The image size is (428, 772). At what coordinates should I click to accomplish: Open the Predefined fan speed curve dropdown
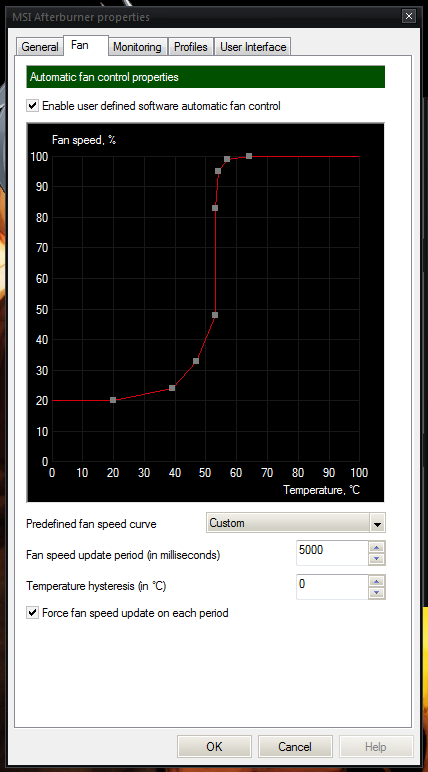(x=296, y=523)
